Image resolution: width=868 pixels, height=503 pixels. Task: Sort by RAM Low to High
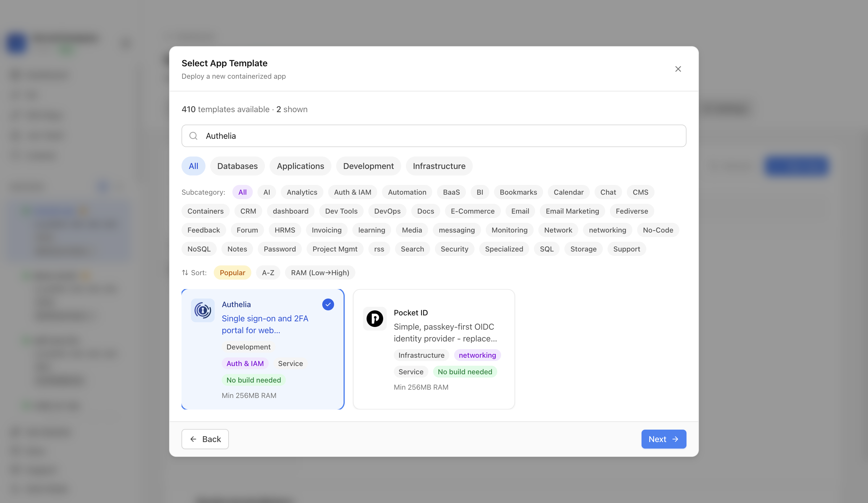point(320,272)
